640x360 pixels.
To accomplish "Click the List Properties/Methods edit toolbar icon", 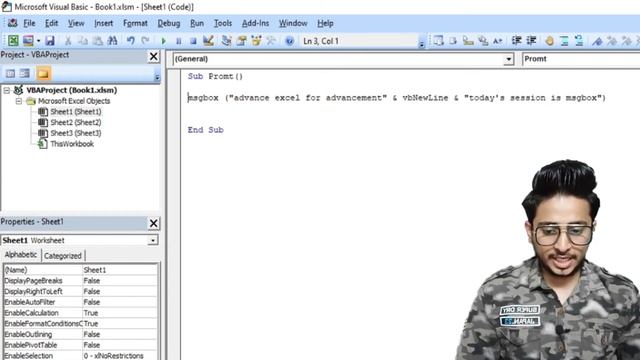I will tap(438, 40).
